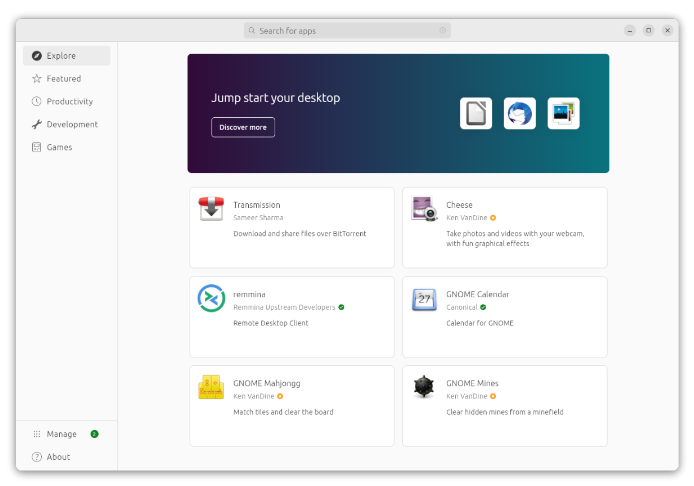Click the remmina app icon
Screen dimensions: 694x486
coord(211,298)
